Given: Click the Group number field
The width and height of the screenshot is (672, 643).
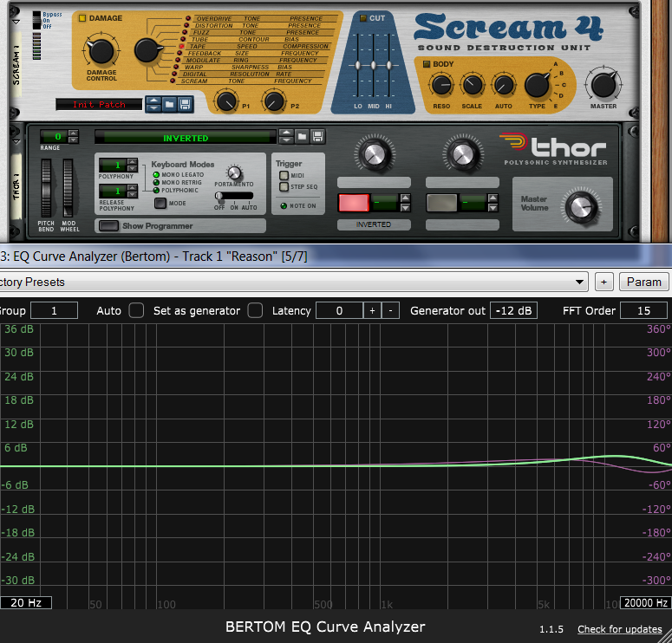Looking at the screenshot, I should 54,310.
